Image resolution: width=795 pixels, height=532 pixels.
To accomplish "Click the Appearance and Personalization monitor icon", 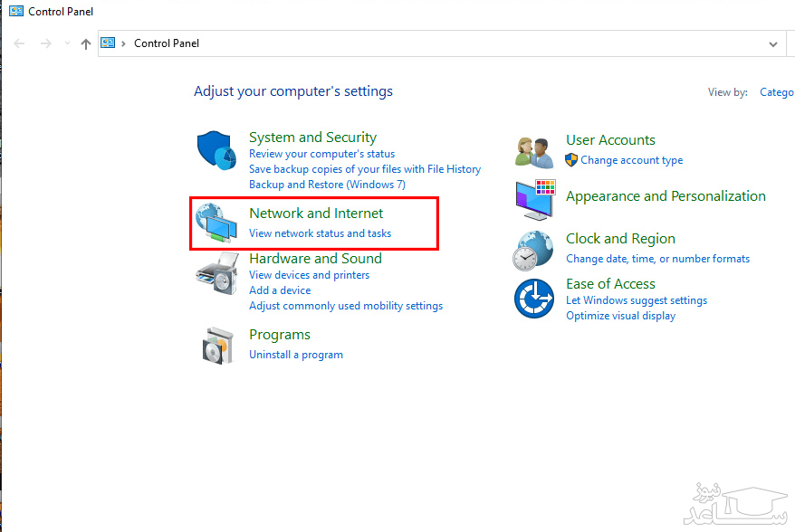I will (x=534, y=199).
